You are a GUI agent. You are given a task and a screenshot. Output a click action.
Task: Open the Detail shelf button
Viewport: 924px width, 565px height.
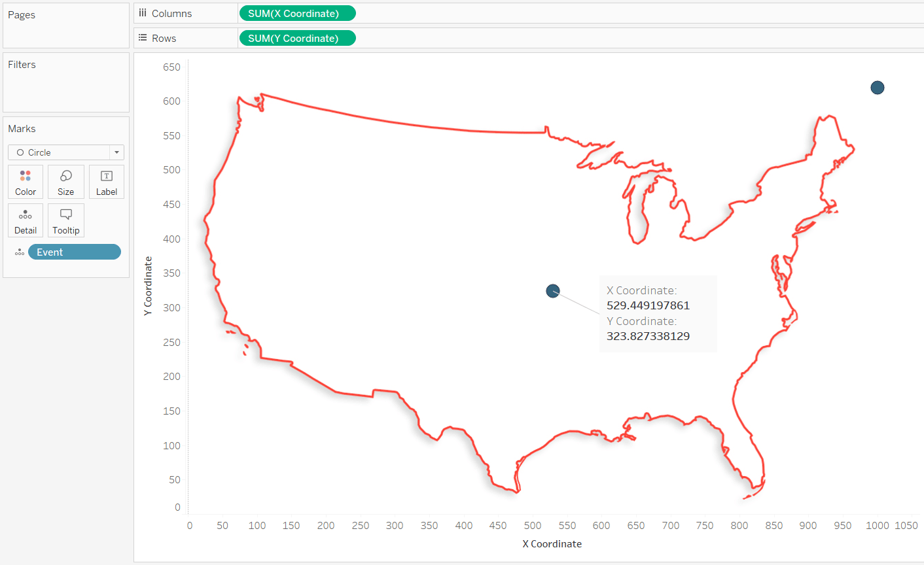click(x=25, y=220)
